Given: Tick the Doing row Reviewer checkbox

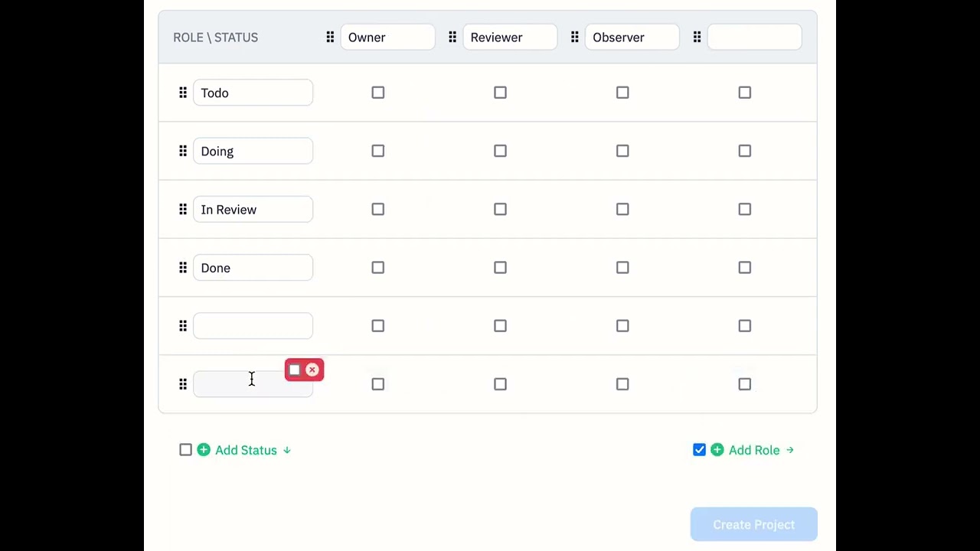Looking at the screenshot, I should click(x=500, y=152).
